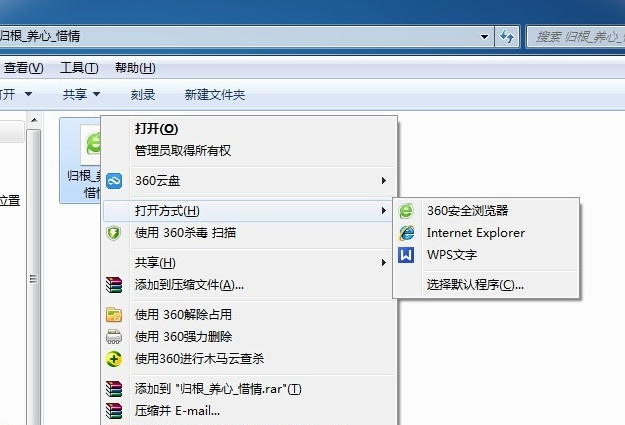Expand the 共享 toolbar dropdown
The image size is (625, 425).
81,95
